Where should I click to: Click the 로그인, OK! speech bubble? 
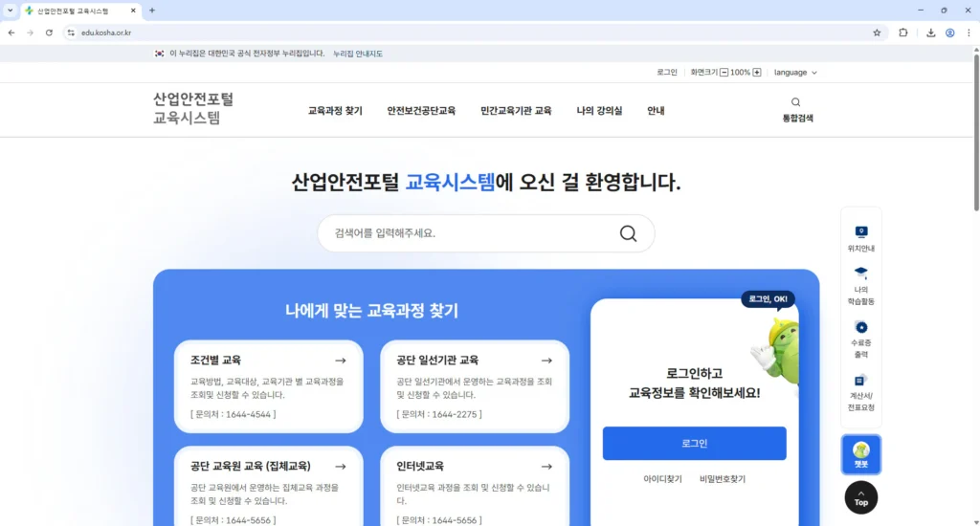click(768, 299)
